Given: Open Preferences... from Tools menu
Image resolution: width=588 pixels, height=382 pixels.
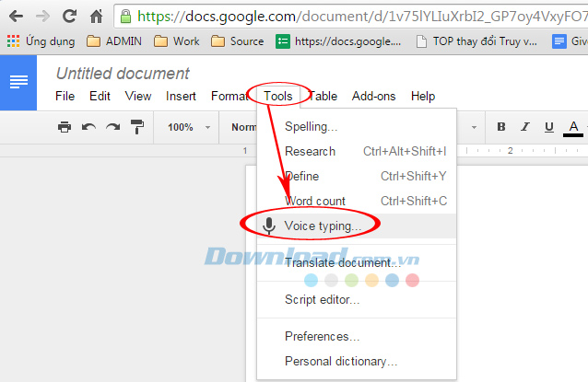Looking at the screenshot, I should point(357,336).
